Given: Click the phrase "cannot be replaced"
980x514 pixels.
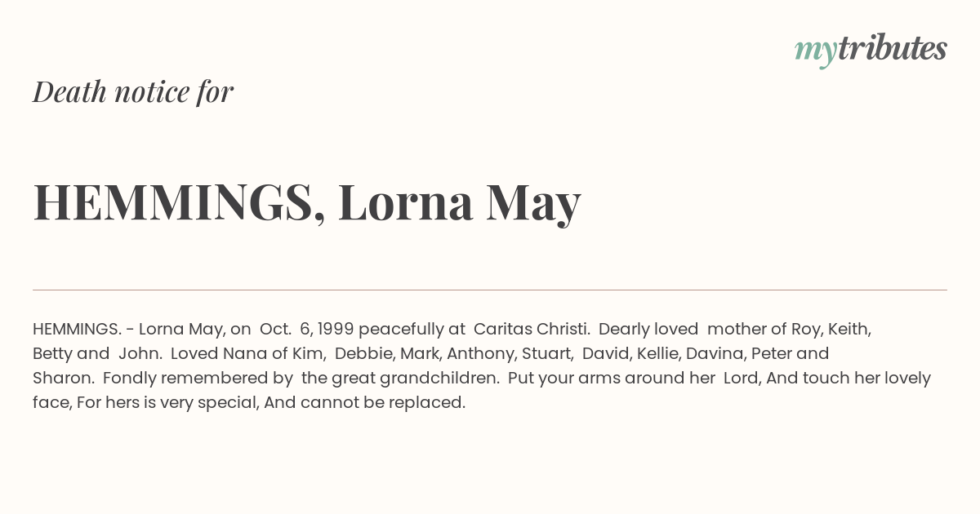Looking at the screenshot, I should 381,402.
